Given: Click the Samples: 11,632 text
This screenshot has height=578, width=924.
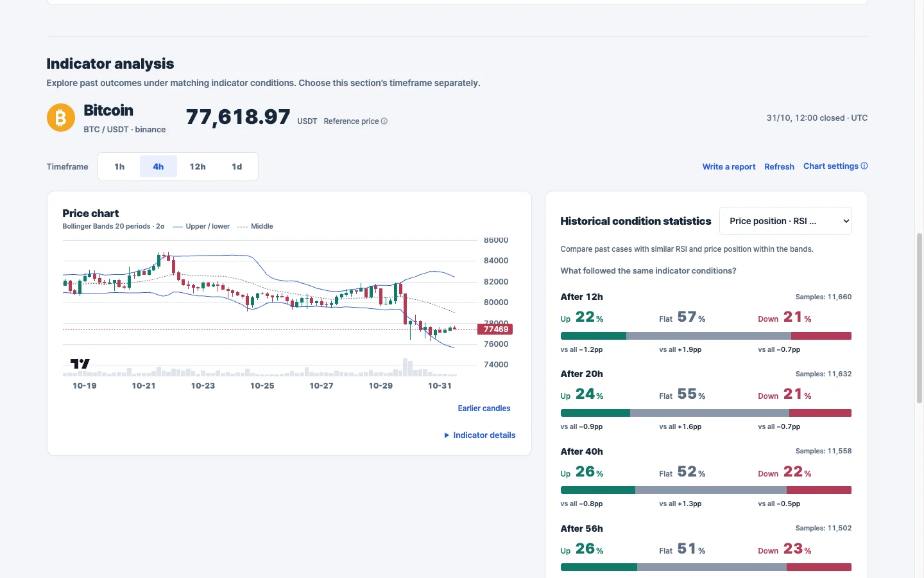Looking at the screenshot, I should (823, 374).
